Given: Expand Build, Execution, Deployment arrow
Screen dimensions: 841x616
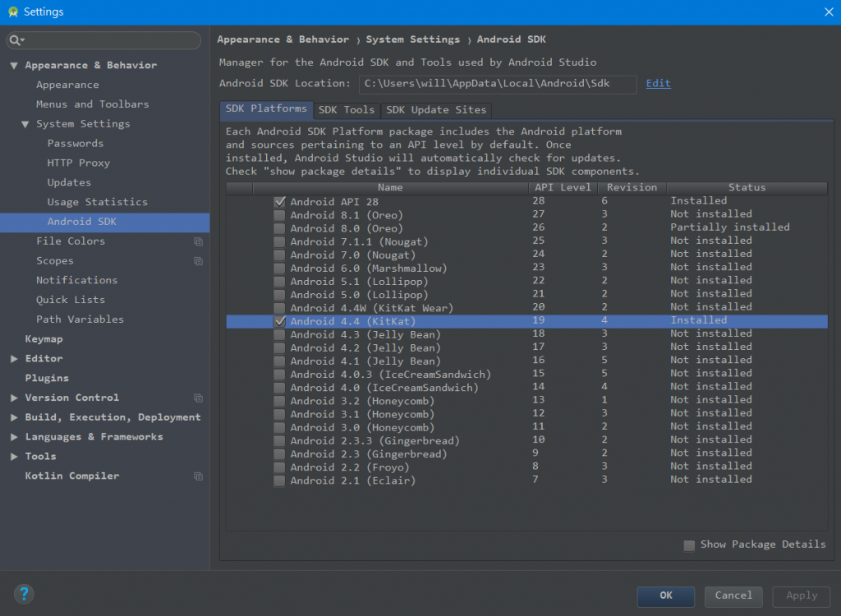Looking at the screenshot, I should [x=14, y=417].
